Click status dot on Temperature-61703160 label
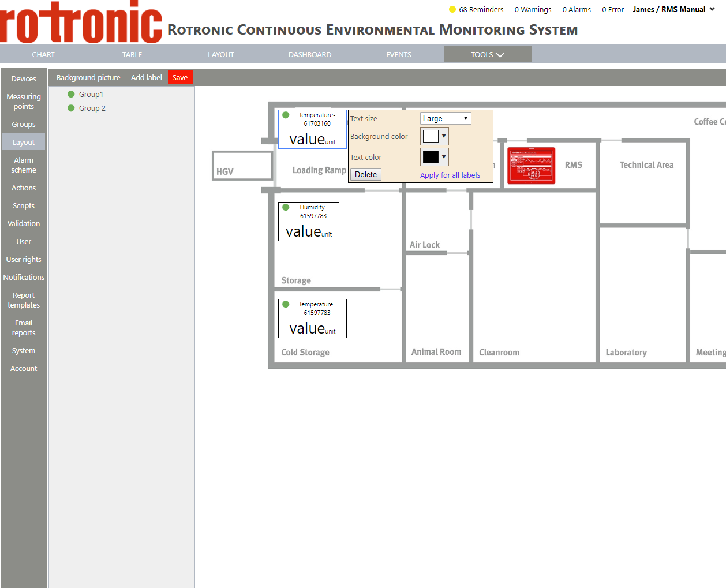Viewport: 726px width, 588px height. tap(286, 115)
